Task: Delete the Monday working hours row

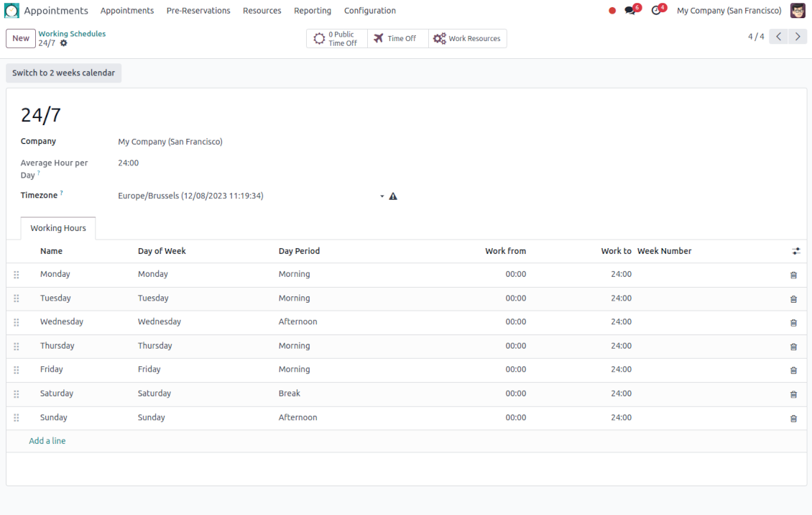Action: tap(793, 275)
